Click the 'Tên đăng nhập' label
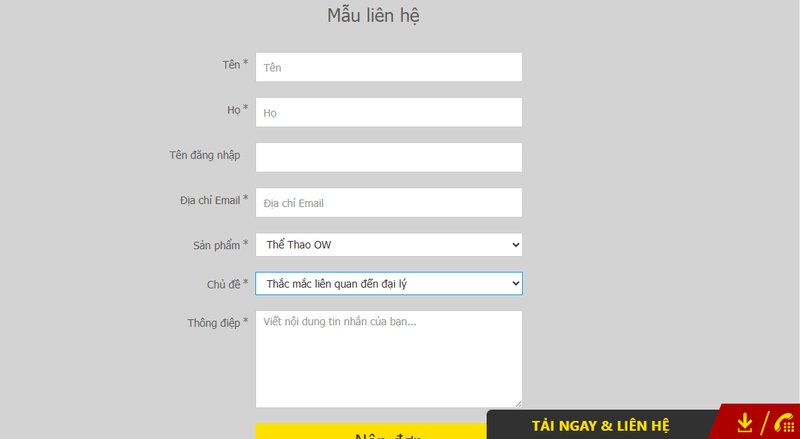 point(204,155)
